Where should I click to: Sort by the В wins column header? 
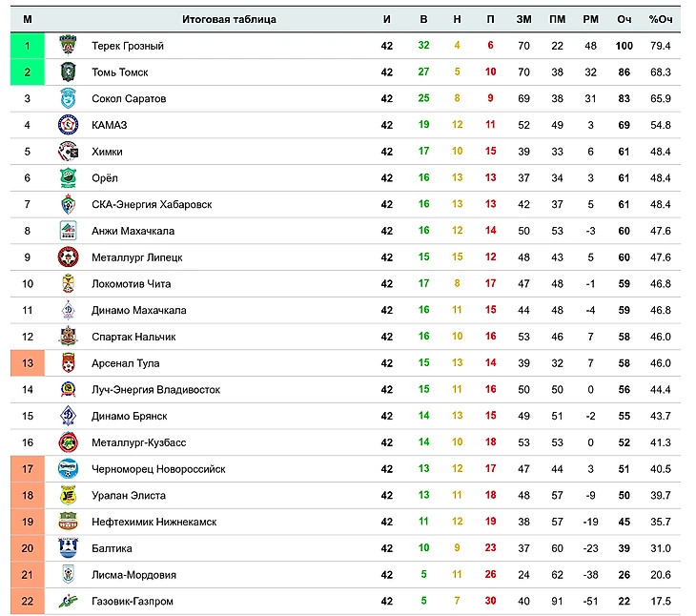(x=423, y=19)
